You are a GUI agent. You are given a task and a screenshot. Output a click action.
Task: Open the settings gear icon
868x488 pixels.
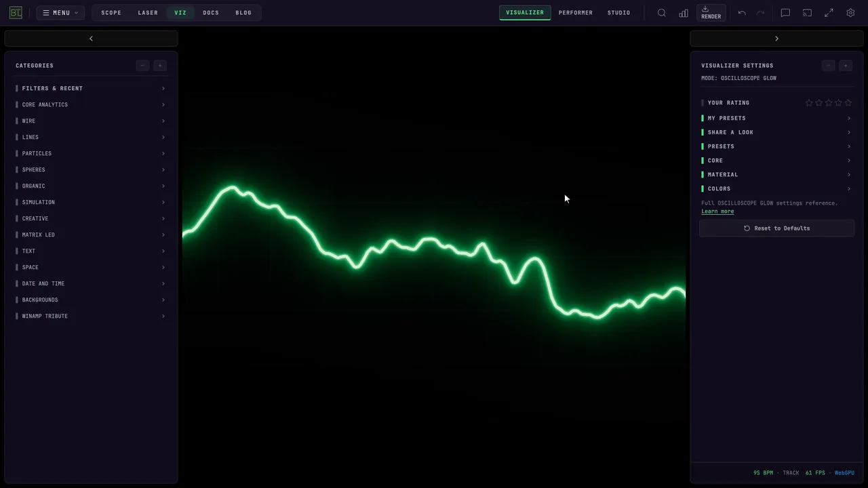tap(850, 13)
